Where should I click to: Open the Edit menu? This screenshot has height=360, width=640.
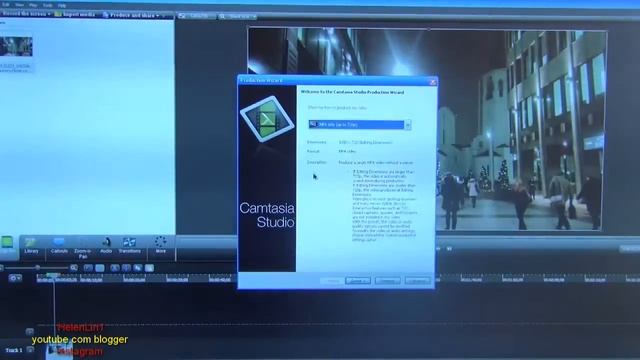pyautogui.click(x=6, y=5)
